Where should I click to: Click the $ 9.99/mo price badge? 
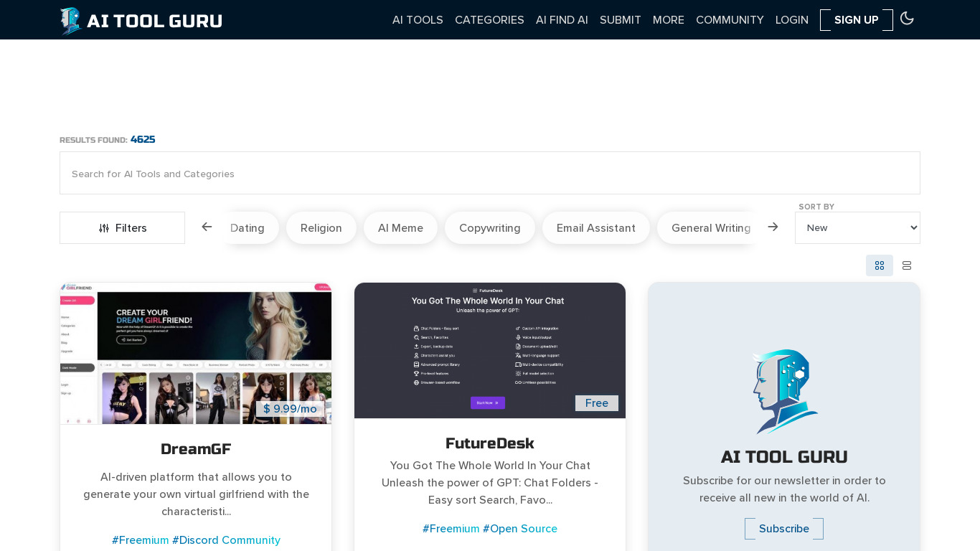click(290, 409)
